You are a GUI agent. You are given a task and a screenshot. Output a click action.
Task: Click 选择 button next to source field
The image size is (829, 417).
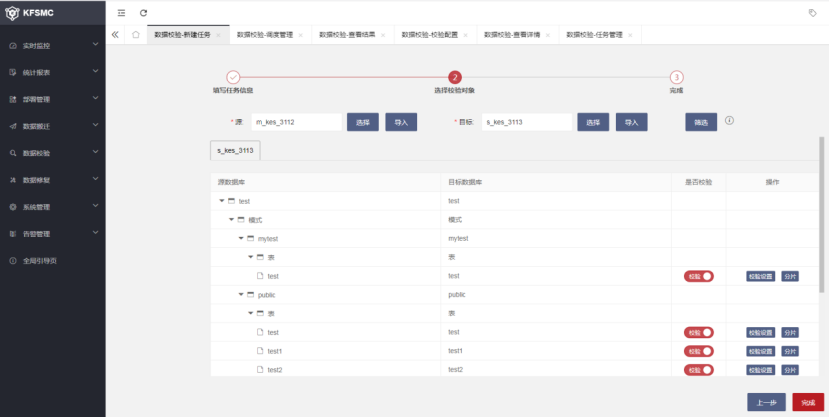363,122
